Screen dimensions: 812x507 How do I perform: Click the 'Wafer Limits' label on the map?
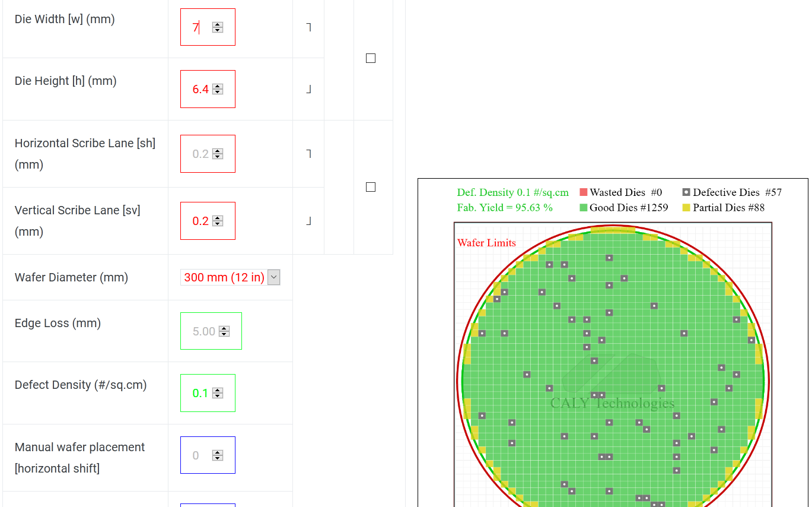click(486, 243)
